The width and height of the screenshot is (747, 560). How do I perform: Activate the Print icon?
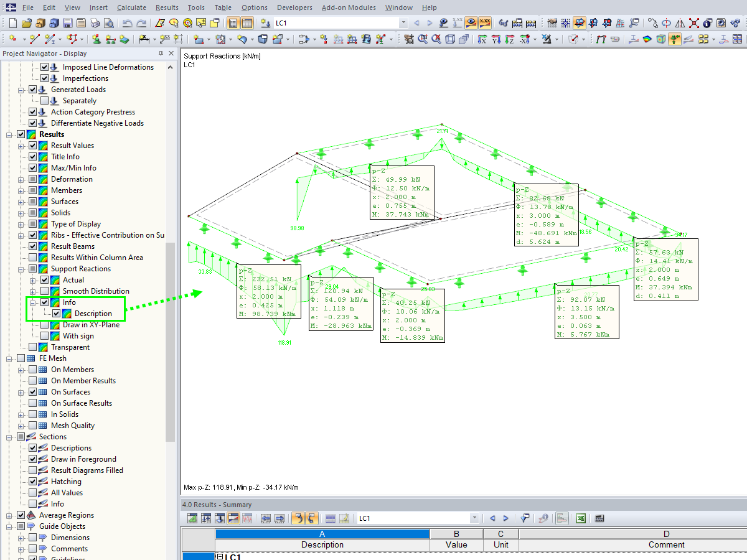(95, 23)
